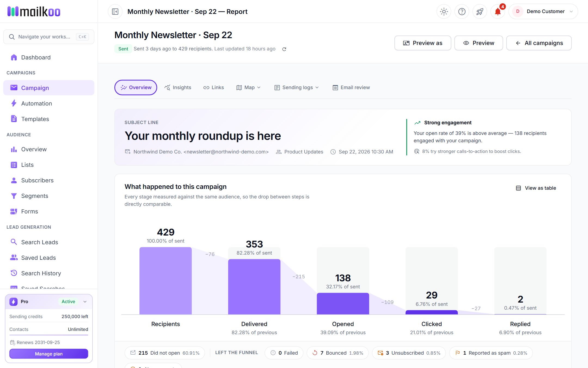Image resolution: width=588 pixels, height=368 pixels.
Task: Open the help question mark icon
Action: click(462, 11)
